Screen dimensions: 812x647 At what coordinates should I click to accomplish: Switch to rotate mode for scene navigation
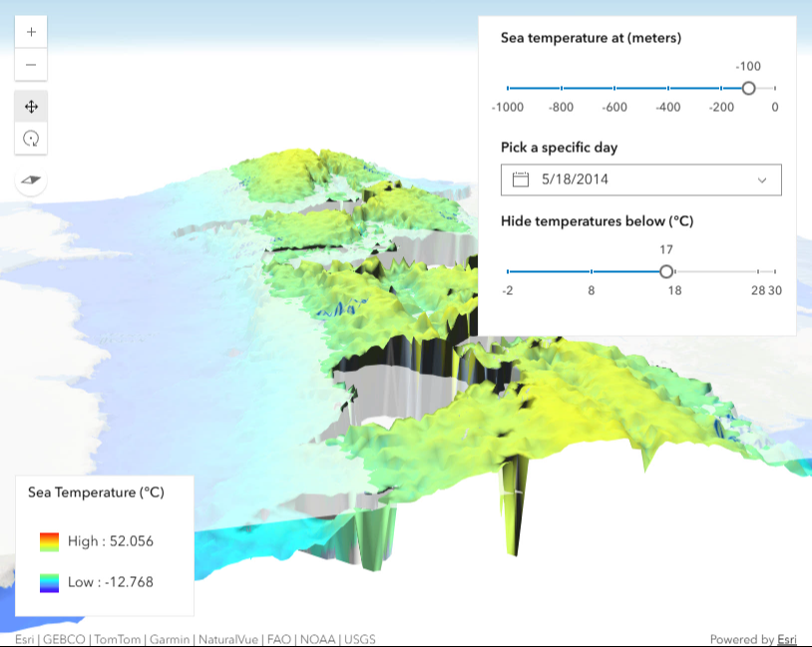tap(31, 138)
